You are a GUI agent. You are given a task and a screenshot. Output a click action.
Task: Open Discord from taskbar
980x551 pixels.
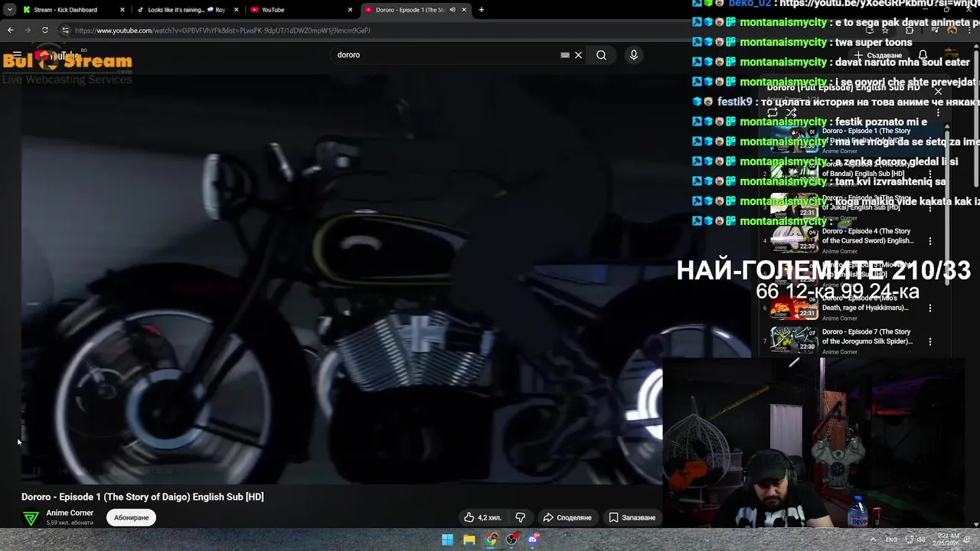pyautogui.click(x=534, y=540)
